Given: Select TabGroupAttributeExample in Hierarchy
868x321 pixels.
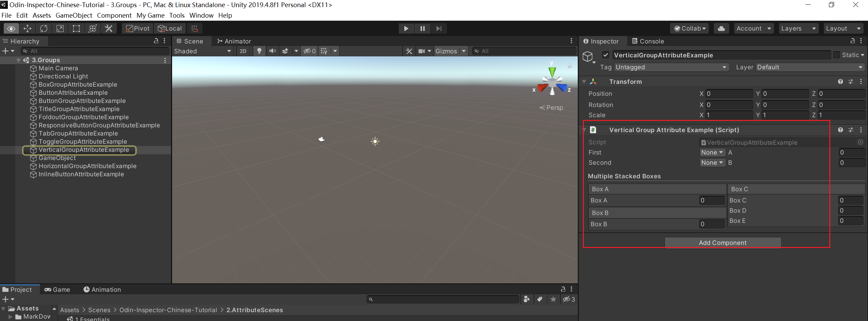Looking at the screenshot, I should [78, 133].
